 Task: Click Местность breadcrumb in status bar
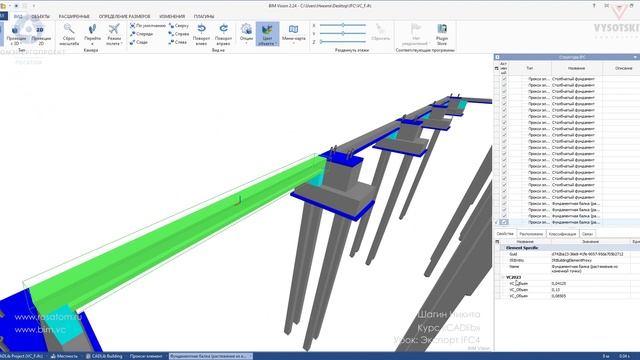[x=64, y=356]
